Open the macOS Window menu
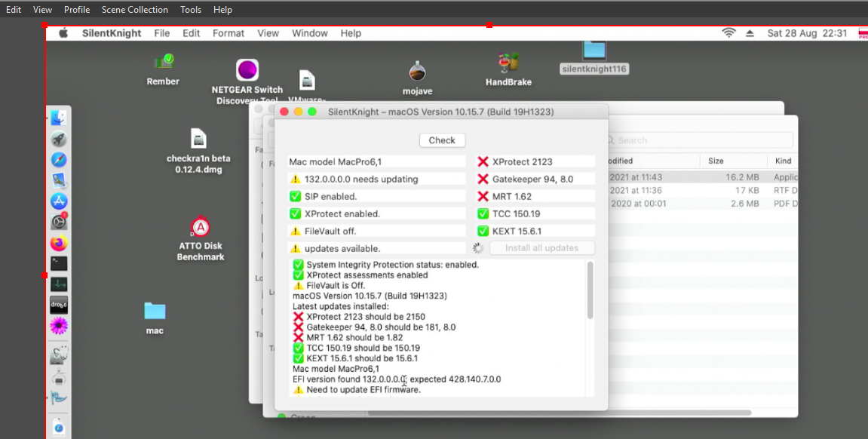 [310, 33]
